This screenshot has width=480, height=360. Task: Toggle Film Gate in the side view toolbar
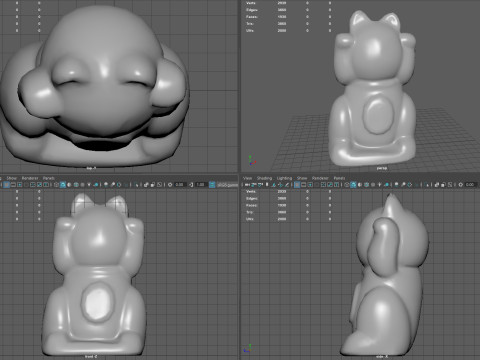pos(303,184)
